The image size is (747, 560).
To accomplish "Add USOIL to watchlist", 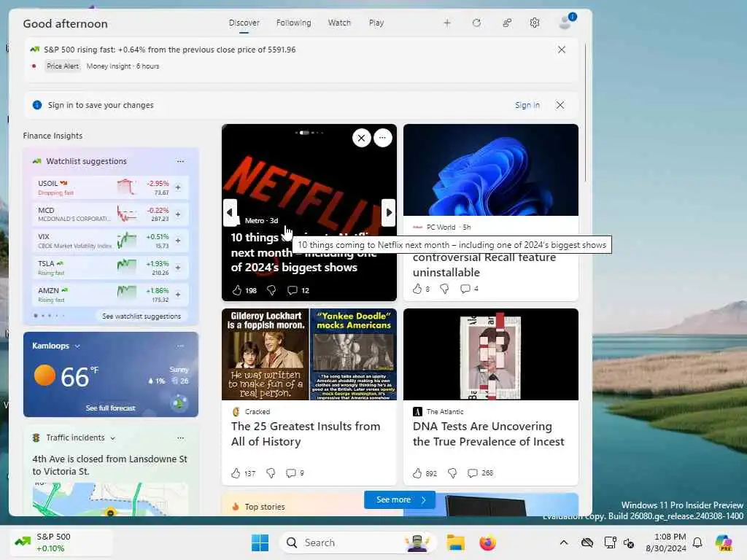I will coord(178,187).
